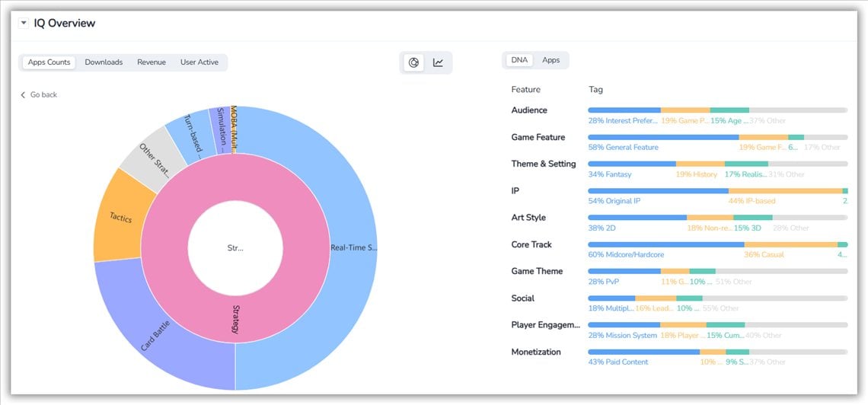Click orange segment of IP bar

click(x=785, y=191)
